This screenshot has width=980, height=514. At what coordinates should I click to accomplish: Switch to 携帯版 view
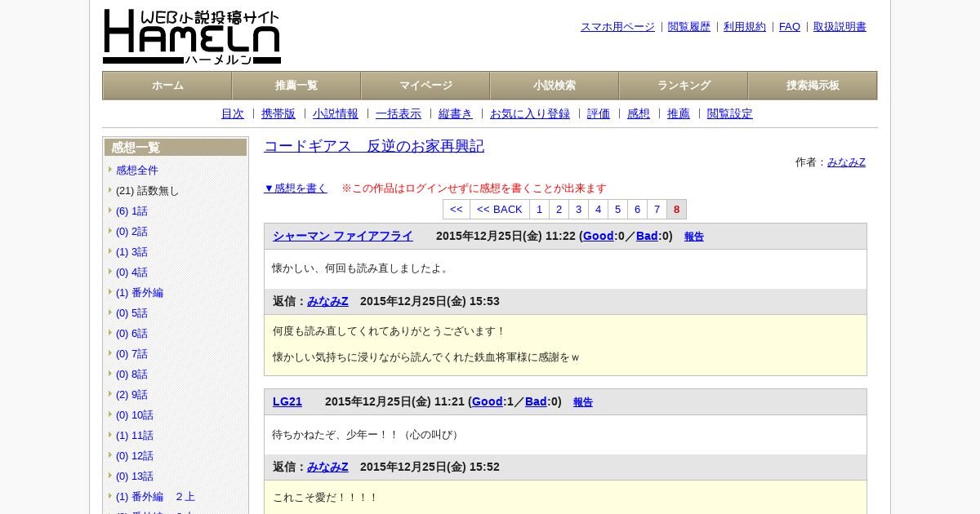click(278, 113)
